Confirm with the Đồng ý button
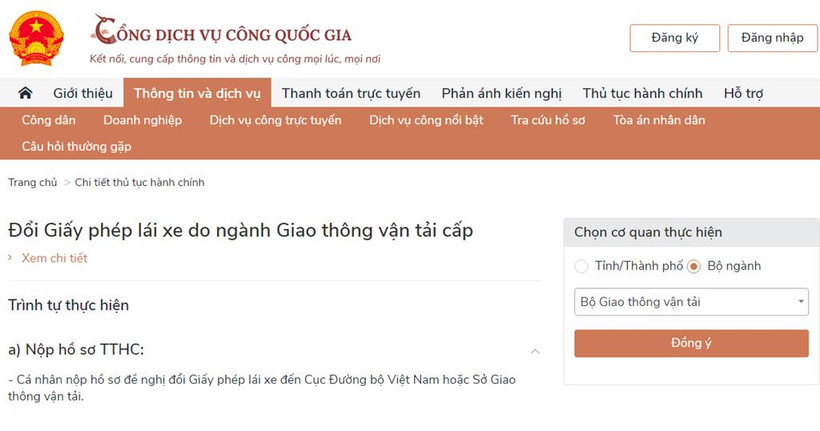The height and width of the screenshot is (431, 820). 691,343
